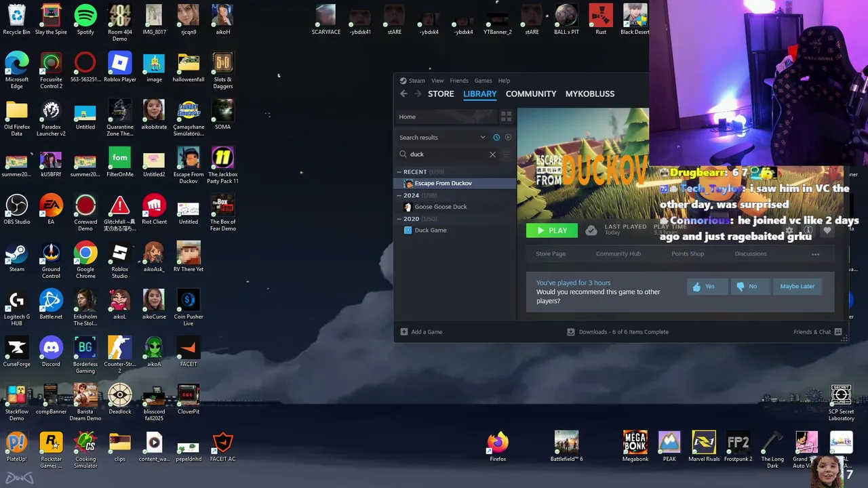Launch Roblox Player from desktop
Viewport: 868px width, 488px height.
pyautogui.click(x=120, y=66)
